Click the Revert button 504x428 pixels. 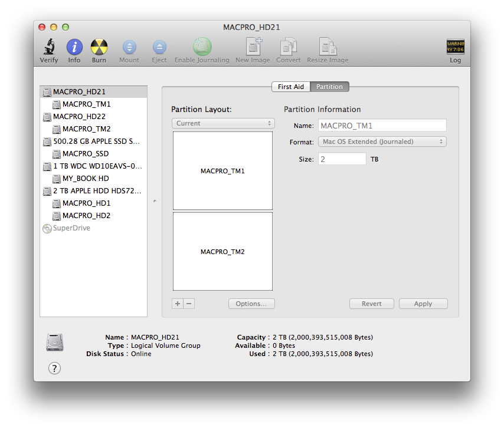(372, 304)
